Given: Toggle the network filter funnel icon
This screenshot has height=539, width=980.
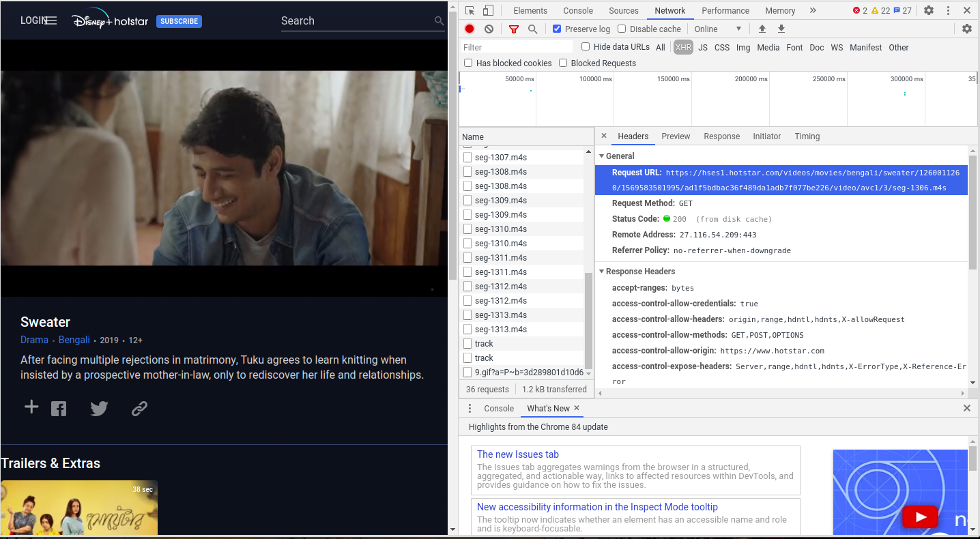Looking at the screenshot, I should point(514,29).
